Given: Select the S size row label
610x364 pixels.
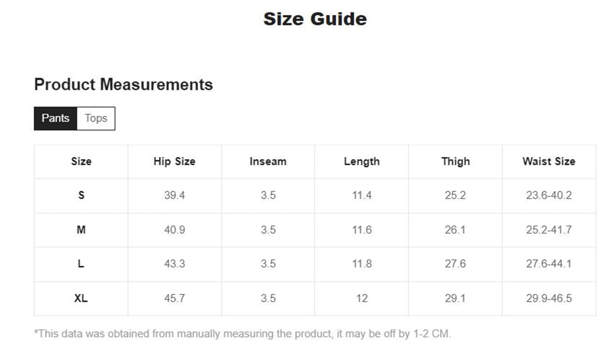Looking at the screenshot, I should [x=81, y=195].
